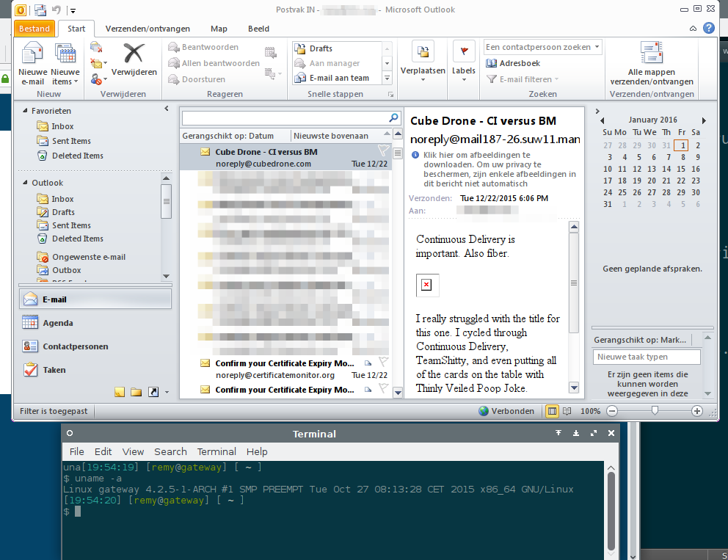This screenshot has height=560, width=728.
Task: Open E-mail filteren dropdown
Action: point(523,79)
